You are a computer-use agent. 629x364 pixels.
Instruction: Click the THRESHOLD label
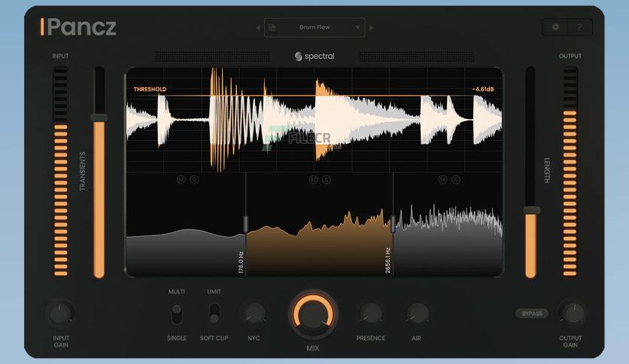[150, 89]
